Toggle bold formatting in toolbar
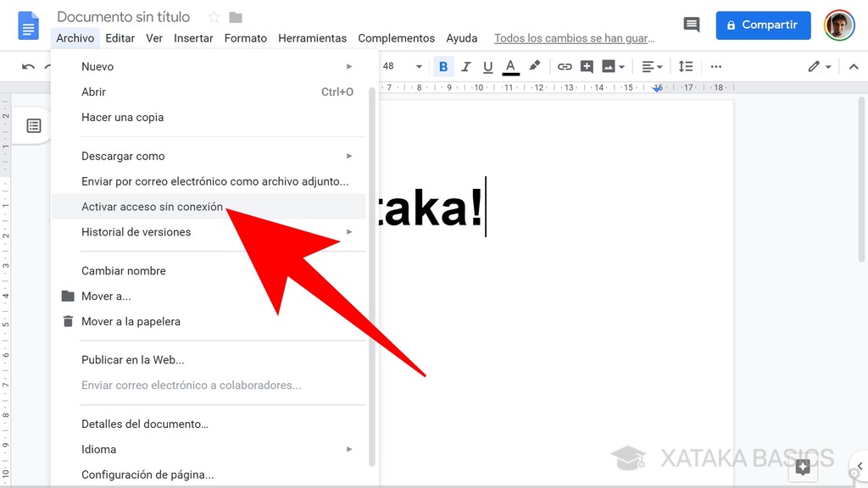The image size is (868, 488). coord(443,66)
